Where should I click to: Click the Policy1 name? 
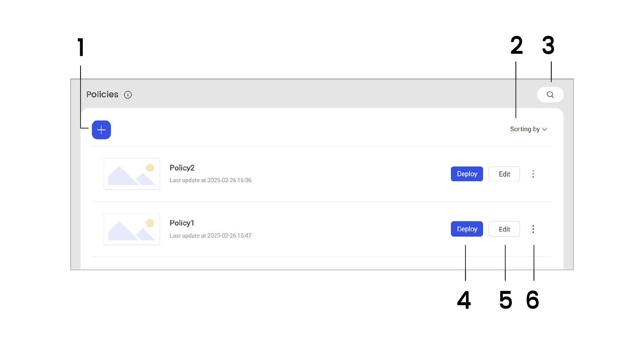tap(182, 223)
